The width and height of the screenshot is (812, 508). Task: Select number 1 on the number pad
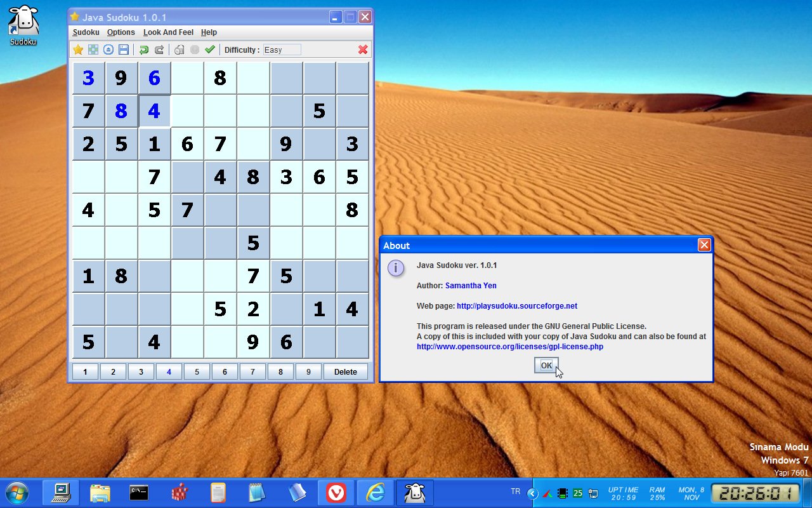85,371
